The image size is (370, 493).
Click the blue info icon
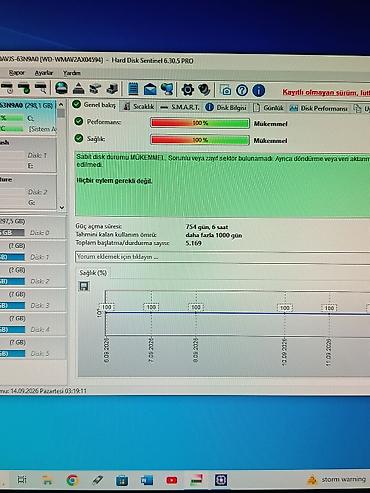pyautogui.click(x=259, y=90)
